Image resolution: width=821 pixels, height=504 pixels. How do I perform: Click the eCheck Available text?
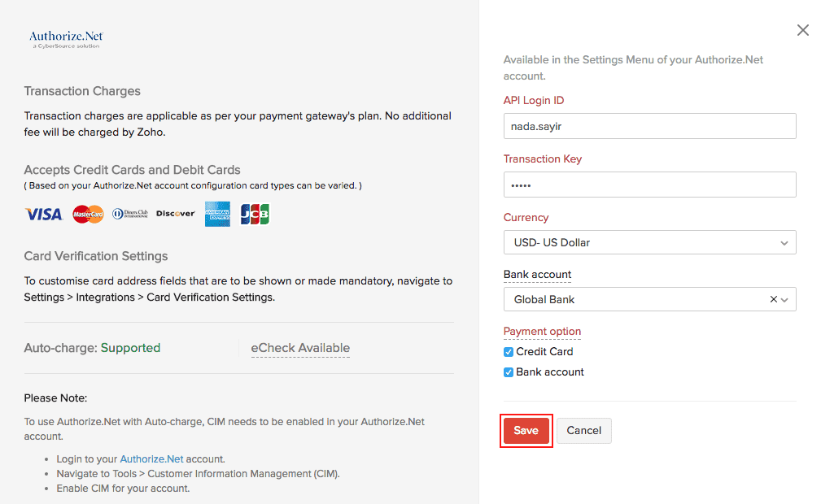(x=300, y=348)
